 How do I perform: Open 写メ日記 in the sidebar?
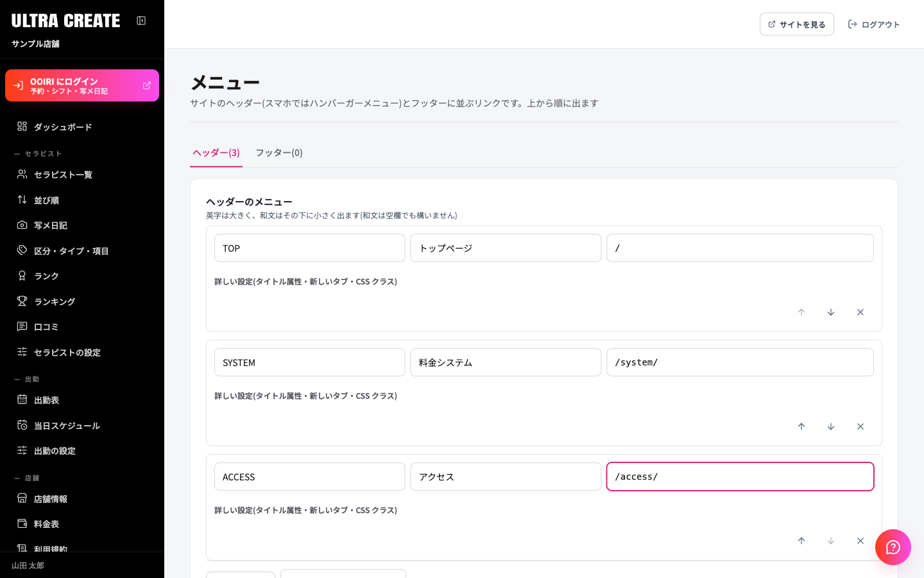[x=82, y=225]
